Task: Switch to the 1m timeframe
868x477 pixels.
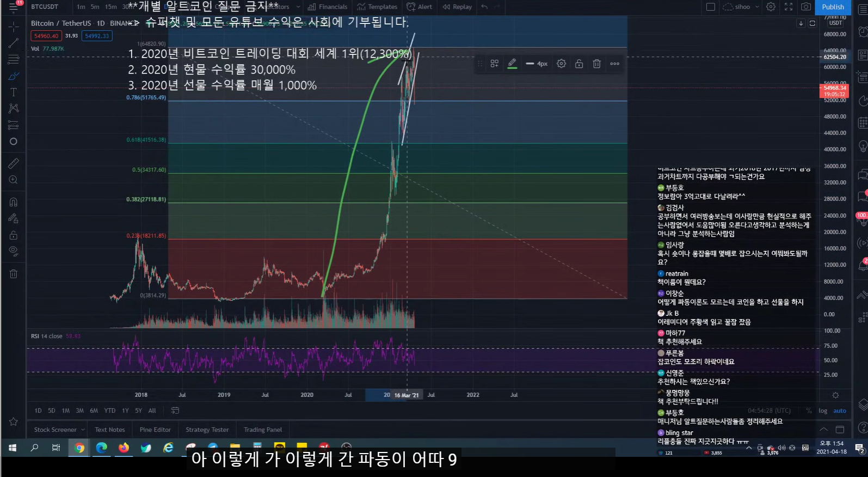Action: (81, 7)
